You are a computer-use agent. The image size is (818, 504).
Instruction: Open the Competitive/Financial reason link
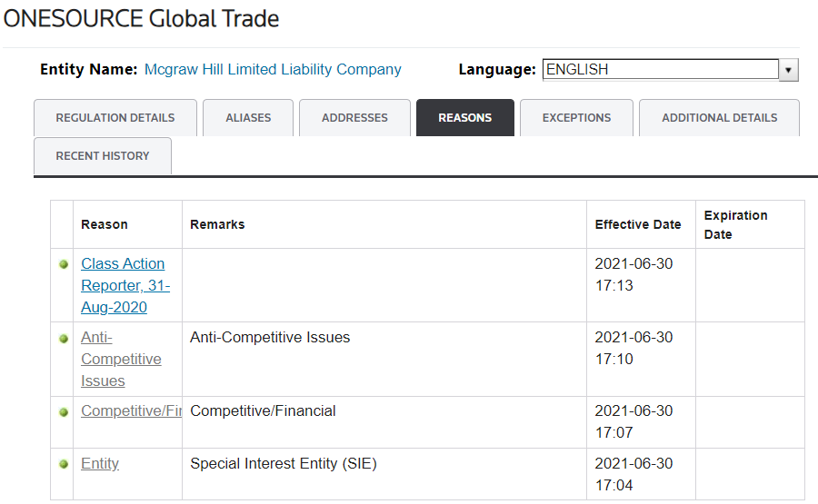pyautogui.click(x=131, y=411)
